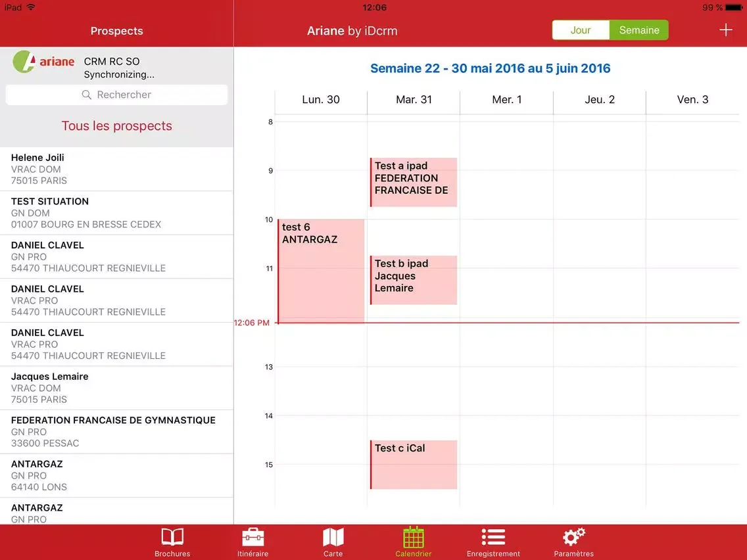Add a new calendar event with plus icon
Screen dimensions: 747x560
[x=725, y=30]
